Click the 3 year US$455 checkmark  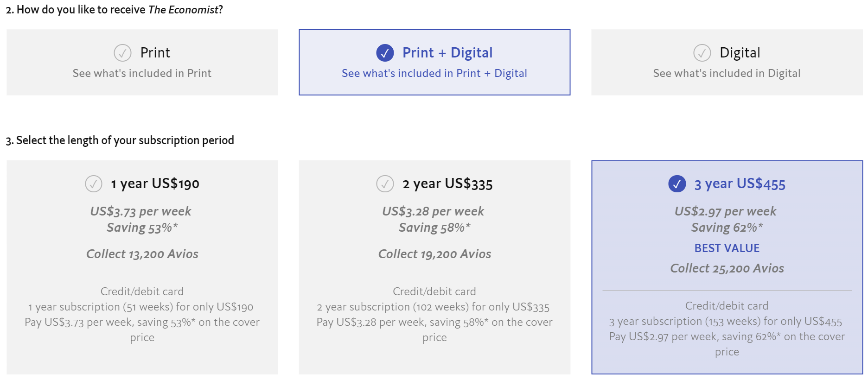tap(677, 184)
